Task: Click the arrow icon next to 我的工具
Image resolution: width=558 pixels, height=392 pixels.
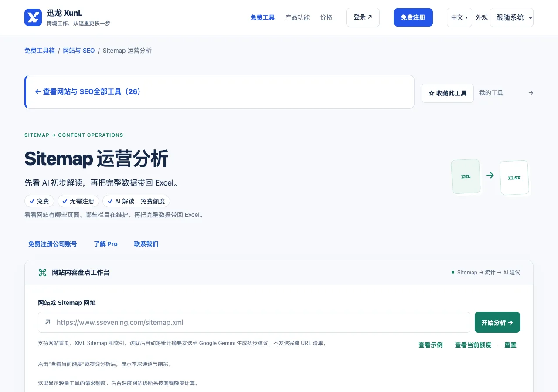Action: click(531, 93)
